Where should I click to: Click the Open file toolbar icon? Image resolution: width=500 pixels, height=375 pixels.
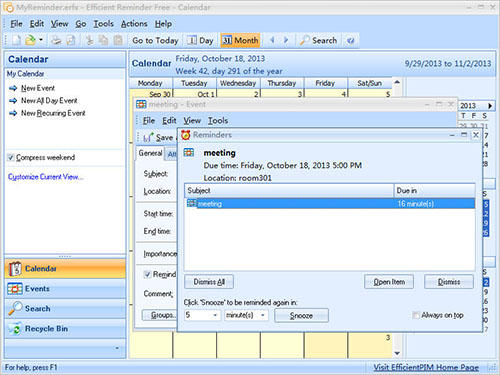[x=31, y=40]
